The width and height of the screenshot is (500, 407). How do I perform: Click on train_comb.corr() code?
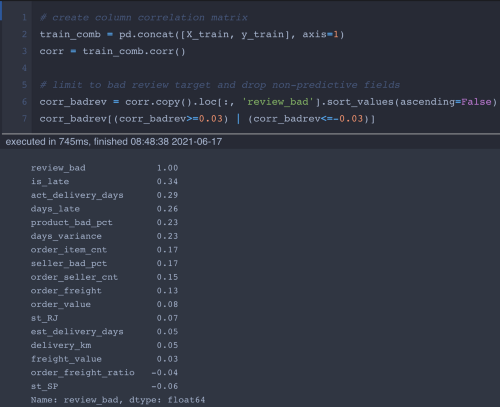click(134, 51)
